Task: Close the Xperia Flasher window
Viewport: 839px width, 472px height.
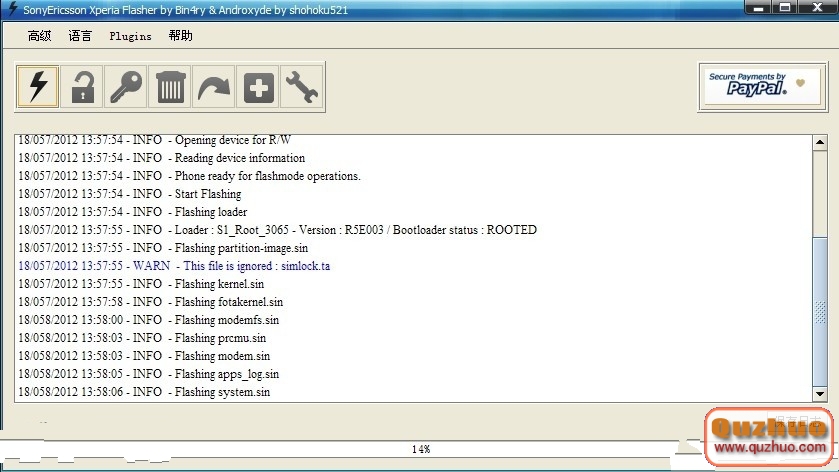Action: coord(818,7)
